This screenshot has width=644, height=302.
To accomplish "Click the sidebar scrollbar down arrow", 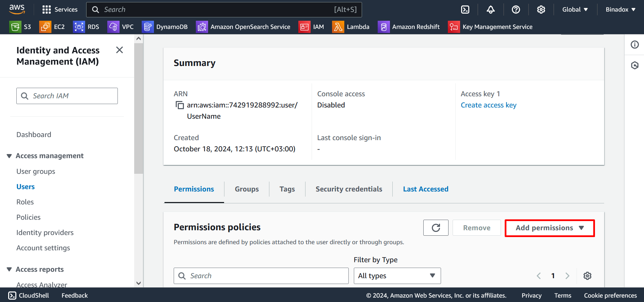I will (139, 283).
